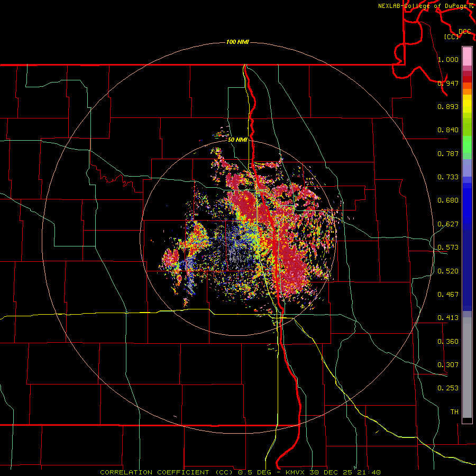Click the 0.680 scale value
This screenshot has height=476, width=476.
(448, 200)
